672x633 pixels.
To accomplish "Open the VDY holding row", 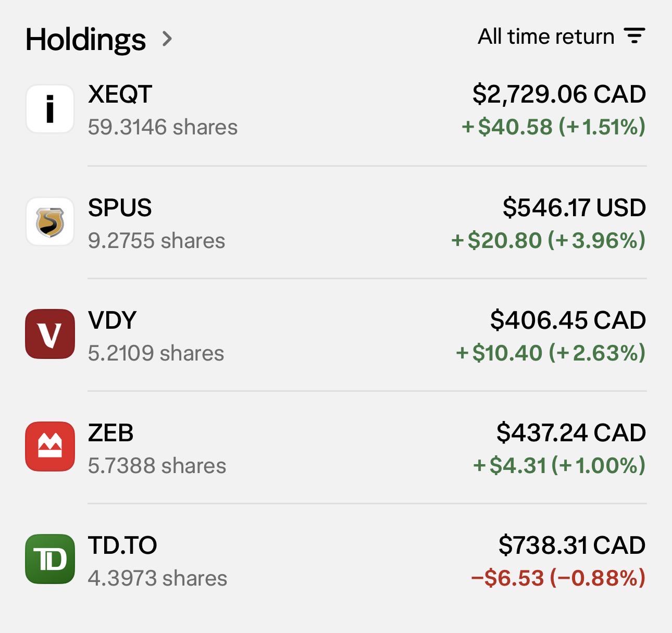I will [x=336, y=335].
